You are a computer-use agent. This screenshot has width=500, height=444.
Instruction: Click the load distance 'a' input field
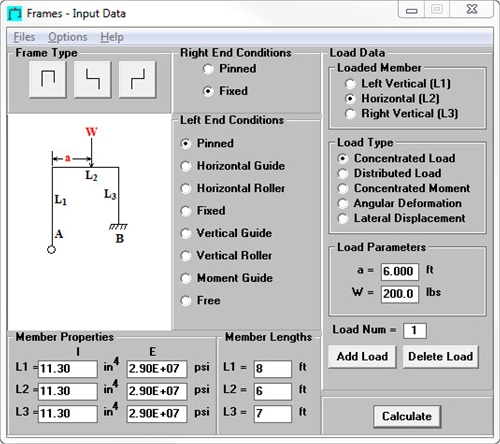400,271
